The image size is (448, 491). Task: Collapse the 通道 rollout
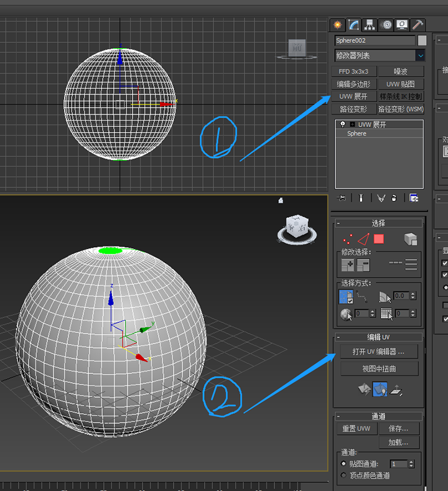pyautogui.click(x=338, y=416)
